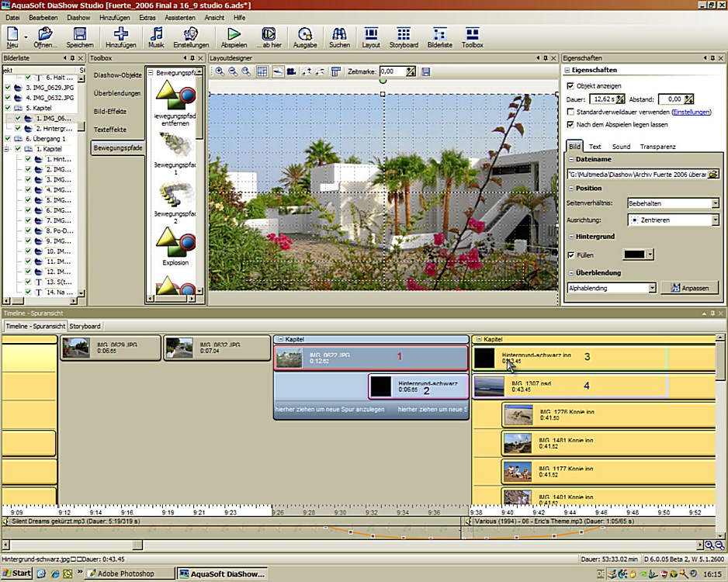This screenshot has height=582, width=728.
Task: Open the Suchen binoculars icon
Action: [x=339, y=34]
